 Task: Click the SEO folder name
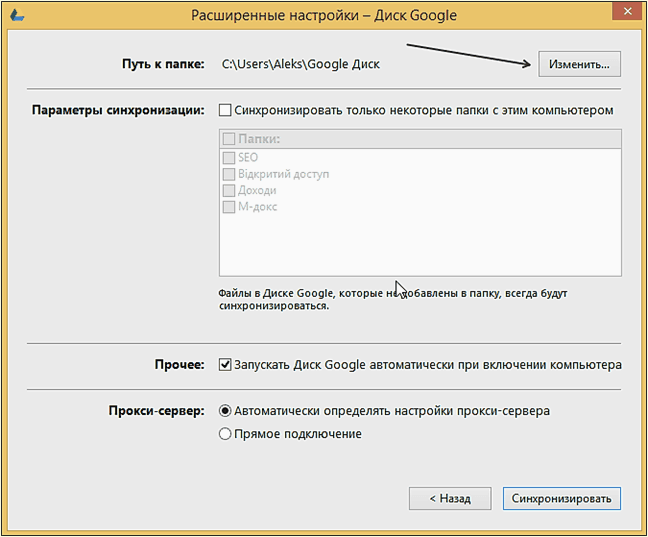pyautogui.click(x=248, y=158)
